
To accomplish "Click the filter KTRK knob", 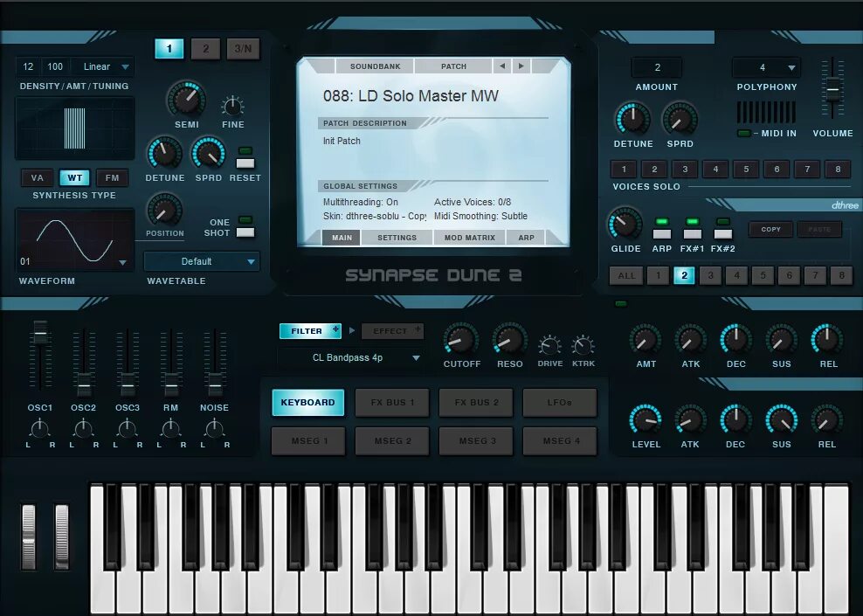I will tap(583, 346).
